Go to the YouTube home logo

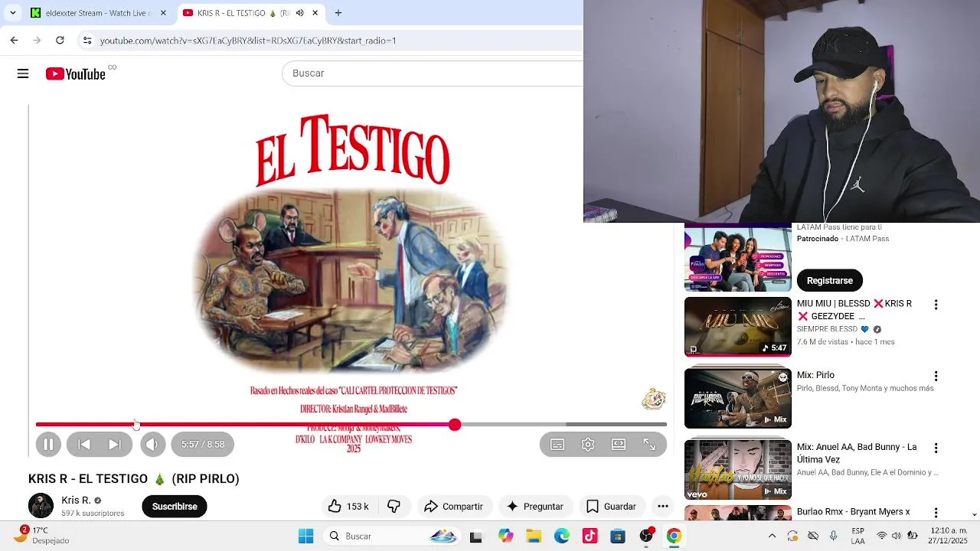(75, 73)
